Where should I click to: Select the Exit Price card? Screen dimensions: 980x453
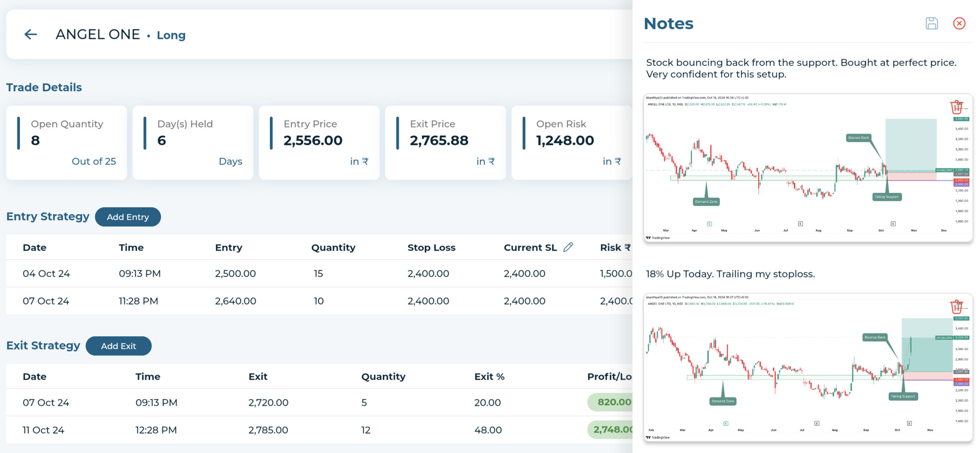point(446,142)
